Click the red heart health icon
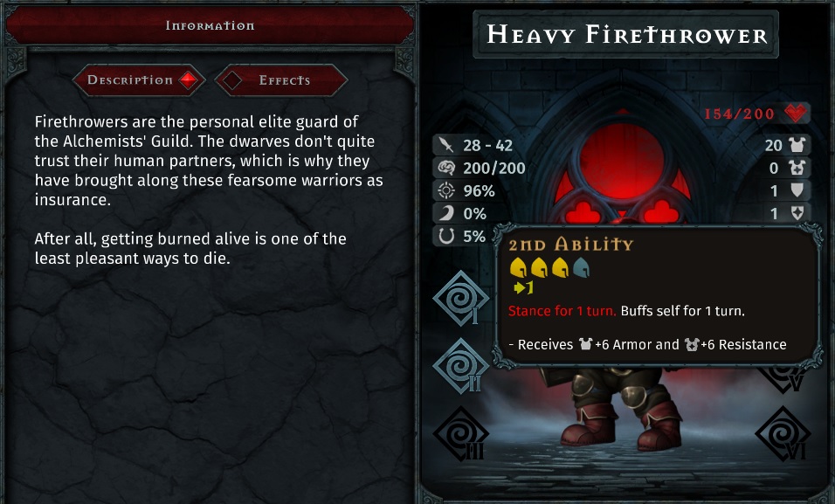 click(797, 113)
